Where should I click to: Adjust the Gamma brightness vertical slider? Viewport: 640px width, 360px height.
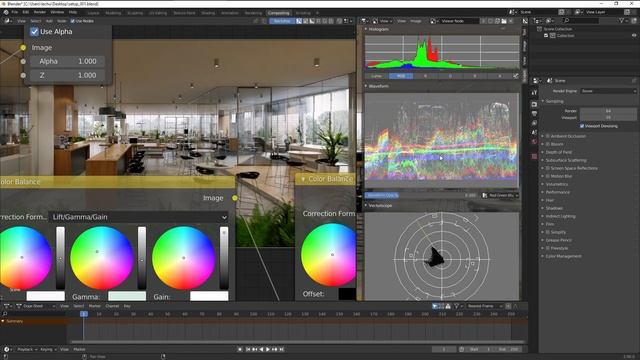coord(142,258)
